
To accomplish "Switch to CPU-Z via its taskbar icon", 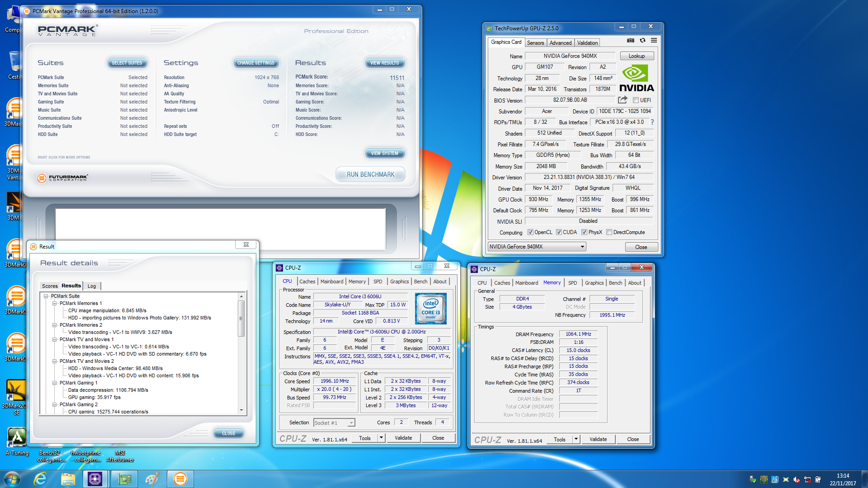I will pos(95,479).
